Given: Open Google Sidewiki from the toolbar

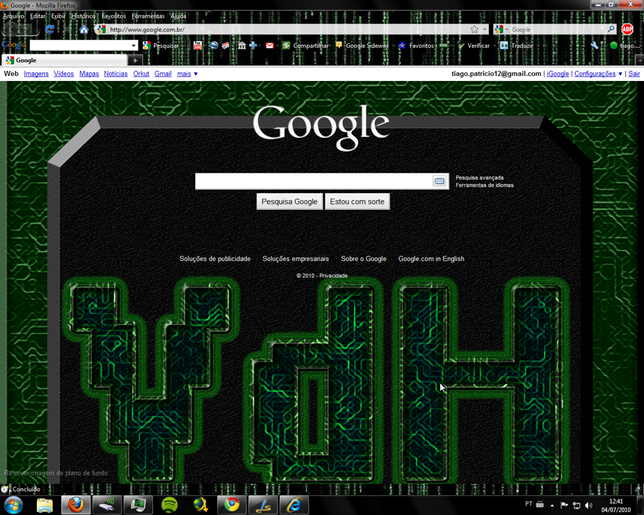Looking at the screenshot, I should 362,46.
